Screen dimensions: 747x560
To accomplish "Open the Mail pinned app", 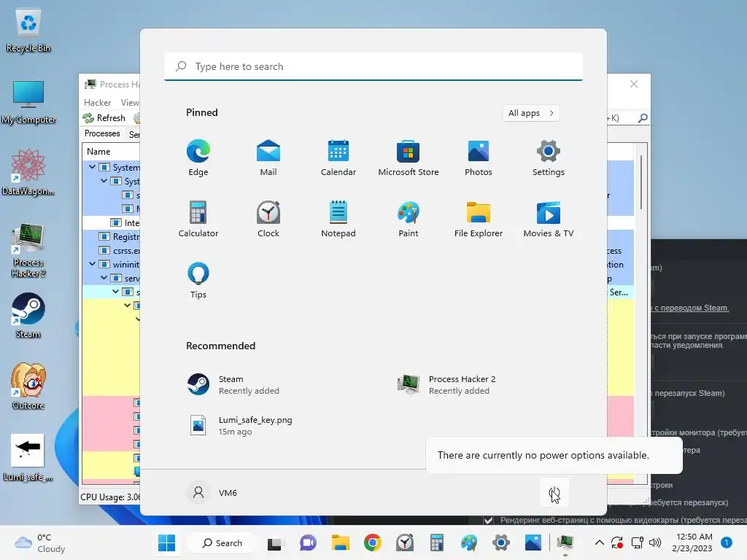I will 268,158.
